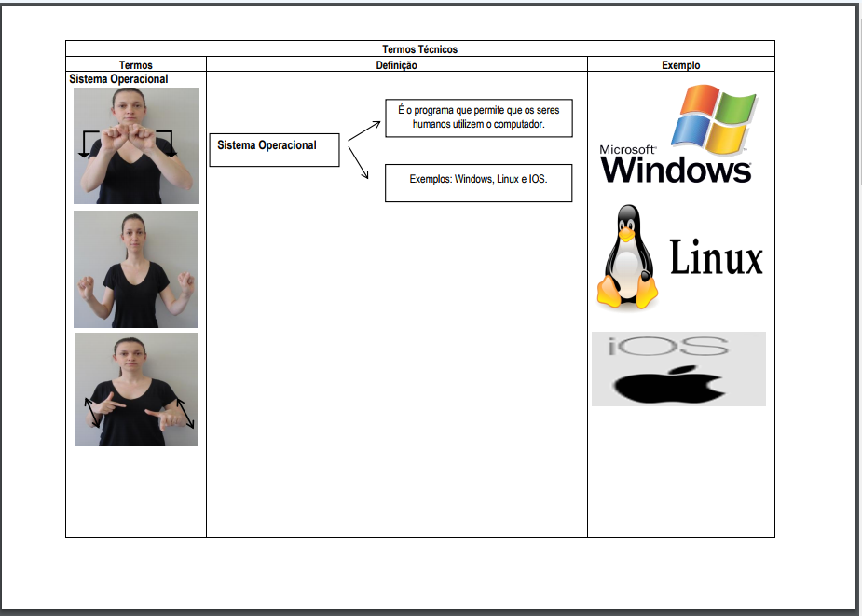Click the Termos Técnicos table title

419,49
